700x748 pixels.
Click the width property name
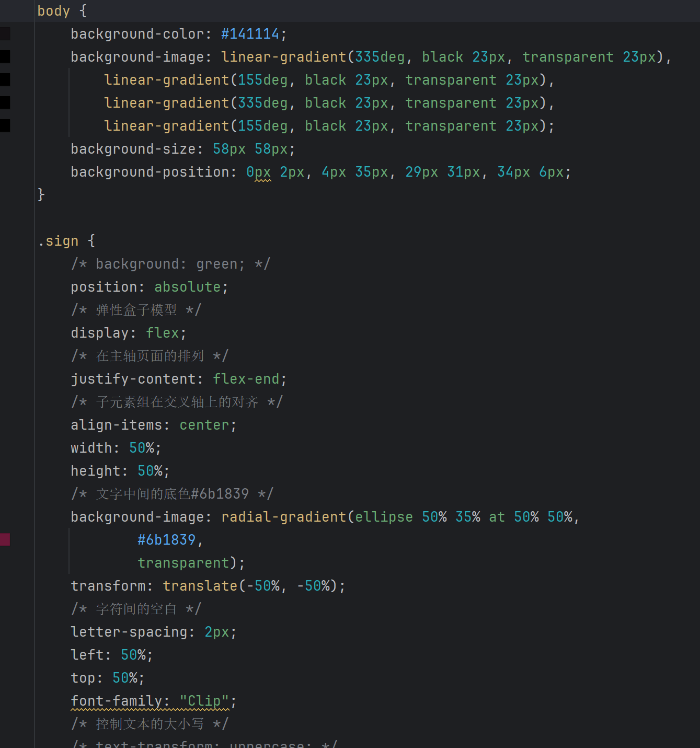(91, 448)
